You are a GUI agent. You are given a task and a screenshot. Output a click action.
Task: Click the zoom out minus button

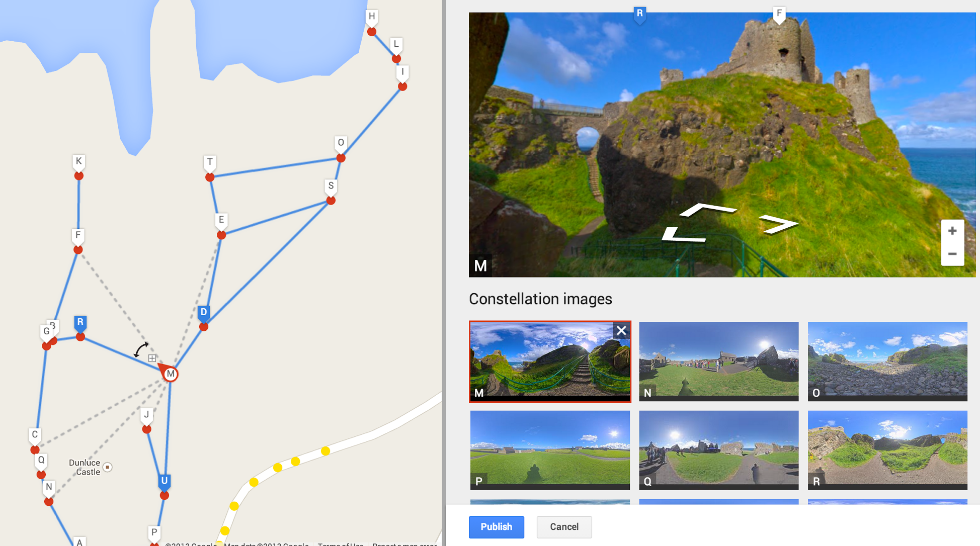coord(952,254)
